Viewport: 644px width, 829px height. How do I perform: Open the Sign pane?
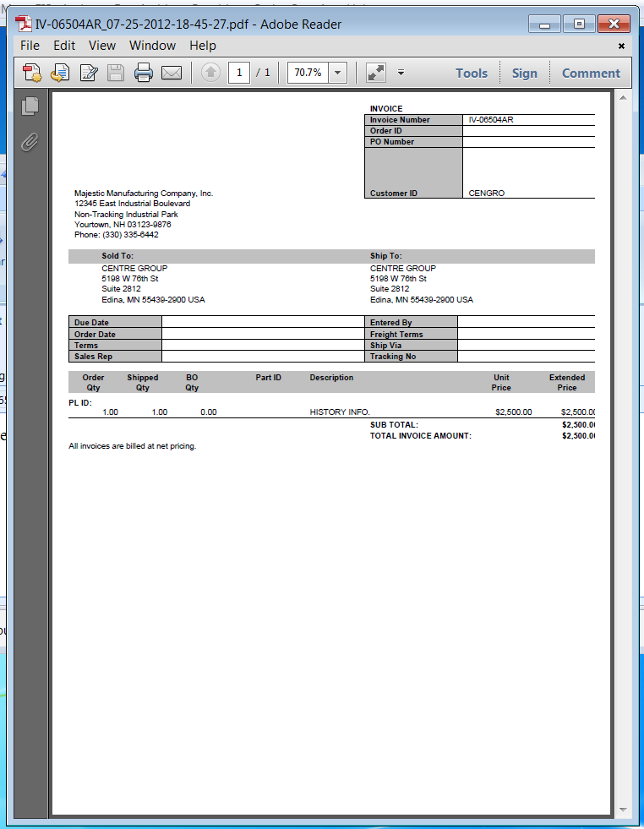[x=525, y=73]
